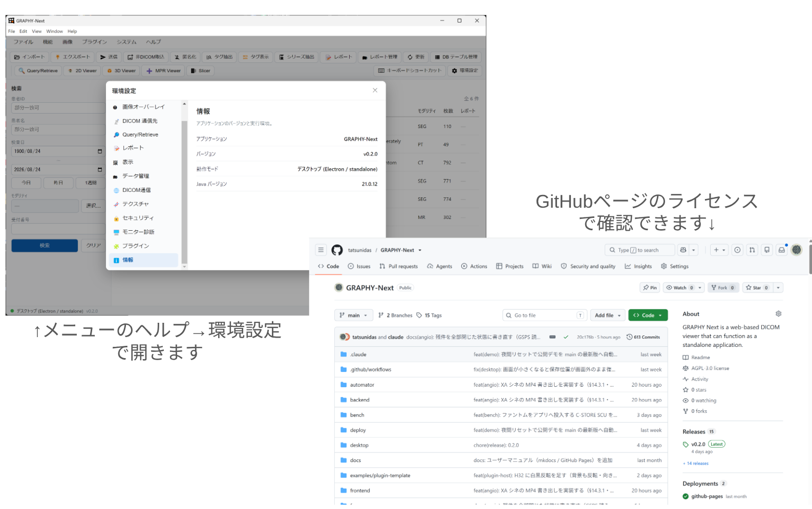This screenshot has width=812, height=509.
Task: Click the 今日 date shortcut button
Action: click(x=26, y=183)
